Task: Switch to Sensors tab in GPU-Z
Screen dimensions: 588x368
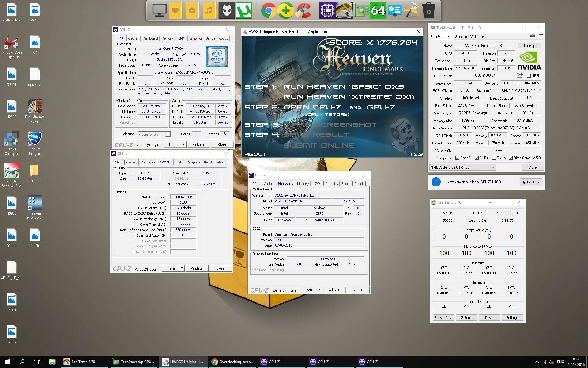Action: click(461, 36)
